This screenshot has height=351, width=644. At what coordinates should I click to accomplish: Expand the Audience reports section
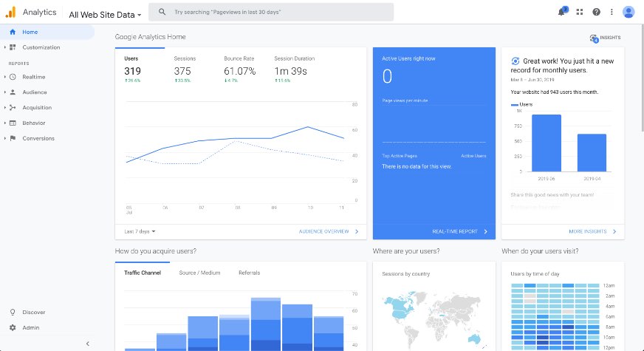click(x=34, y=92)
